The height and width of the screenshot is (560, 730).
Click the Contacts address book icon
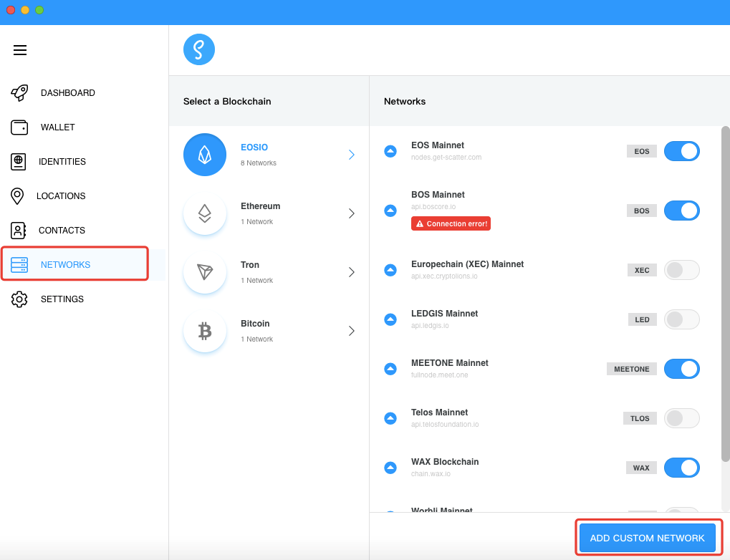click(x=18, y=231)
